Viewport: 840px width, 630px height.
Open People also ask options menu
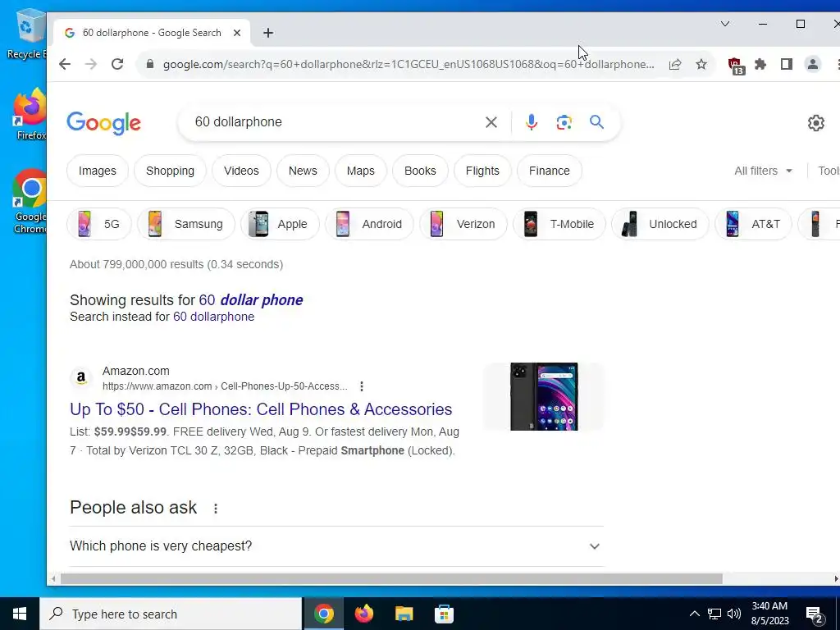216,509
